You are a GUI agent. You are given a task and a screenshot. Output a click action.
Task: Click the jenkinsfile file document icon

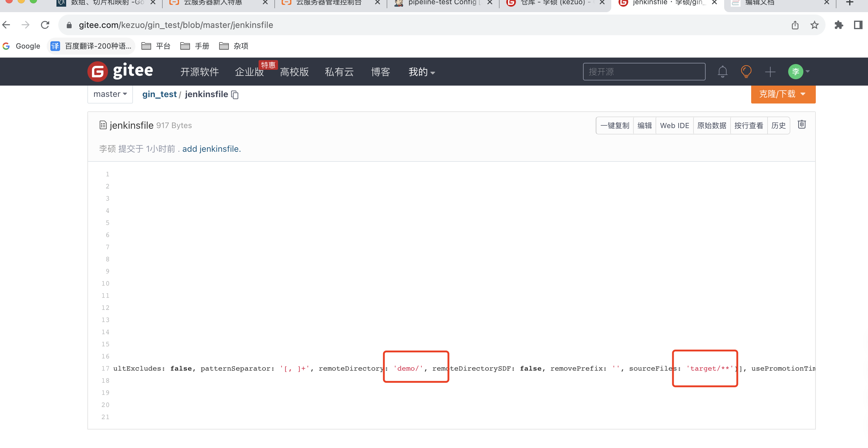[103, 125]
